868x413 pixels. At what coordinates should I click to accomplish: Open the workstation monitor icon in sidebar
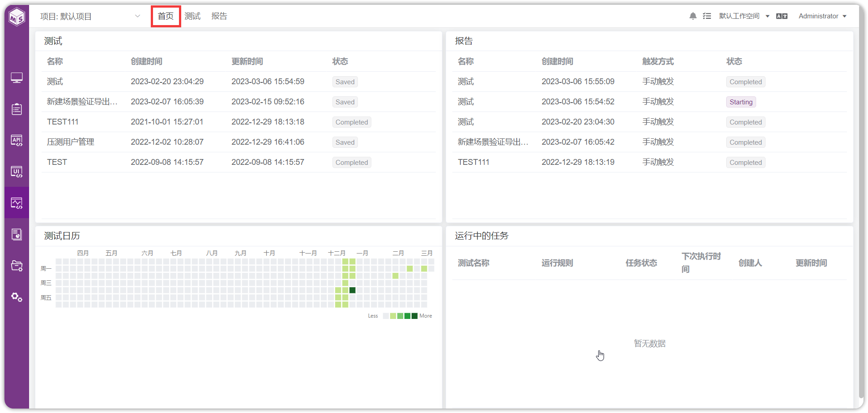[x=17, y=78]
